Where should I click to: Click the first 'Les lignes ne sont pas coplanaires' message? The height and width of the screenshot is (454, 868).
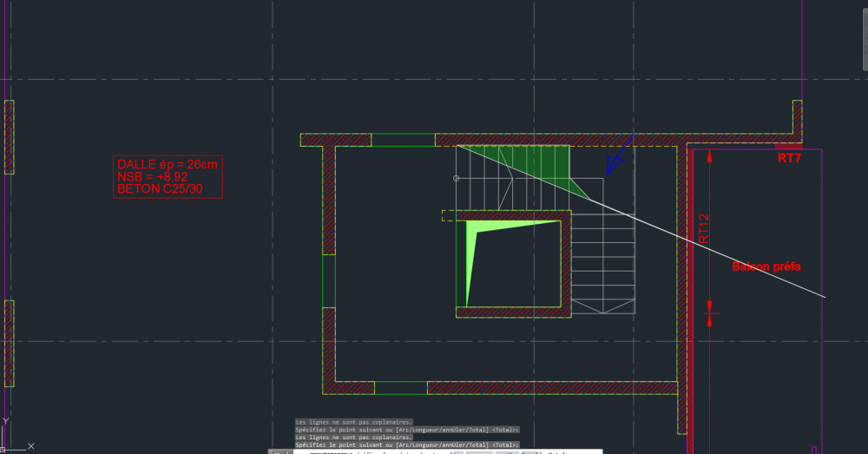354,422
